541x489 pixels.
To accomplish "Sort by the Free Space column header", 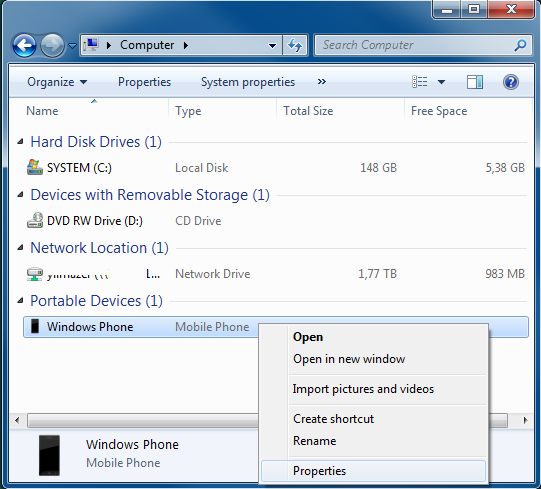I will tap(439, 111).
